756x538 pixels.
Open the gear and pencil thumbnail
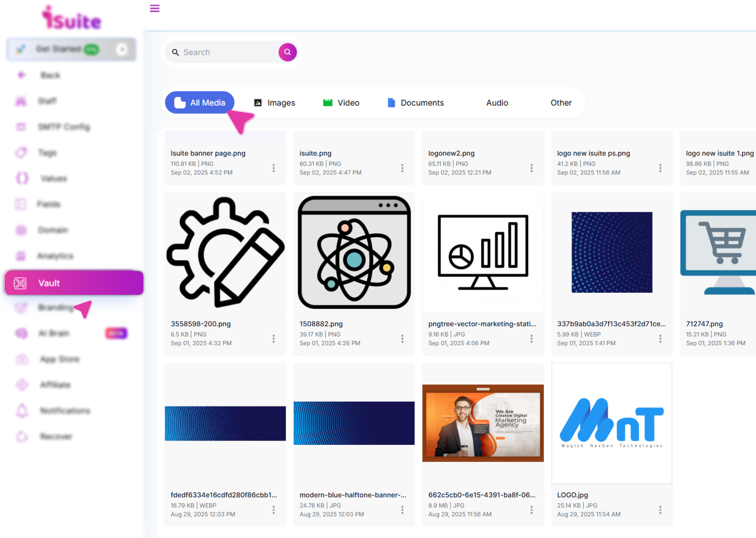(x=225, y=252)
